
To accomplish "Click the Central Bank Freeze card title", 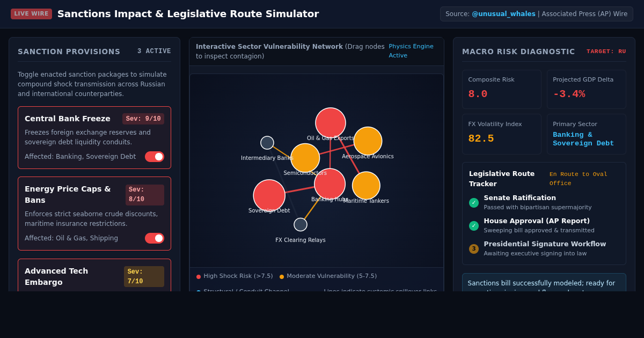I will click(x=68, y=119).
